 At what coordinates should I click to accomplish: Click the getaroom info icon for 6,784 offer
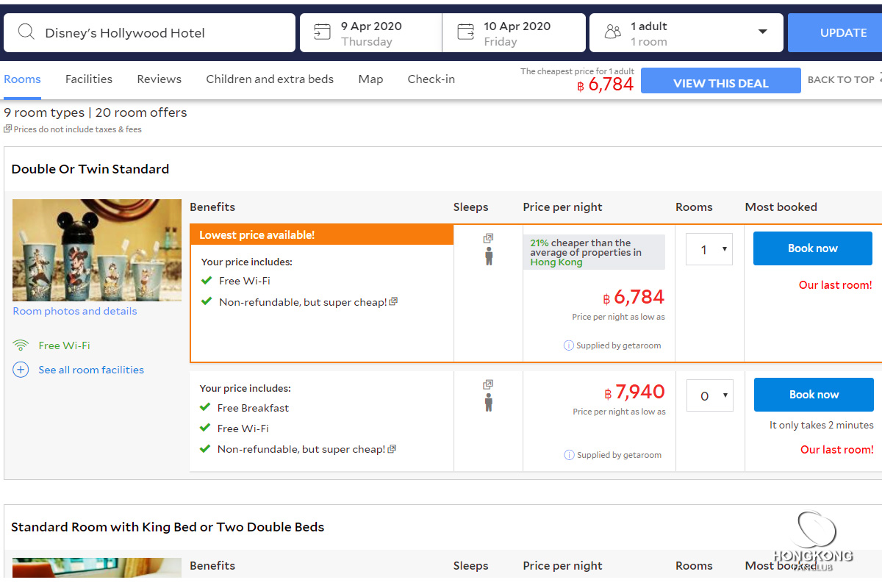568,345
